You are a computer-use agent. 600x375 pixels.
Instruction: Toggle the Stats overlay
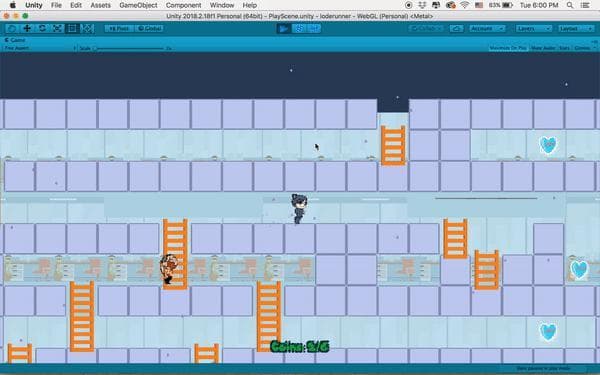[x=564, y=48]
